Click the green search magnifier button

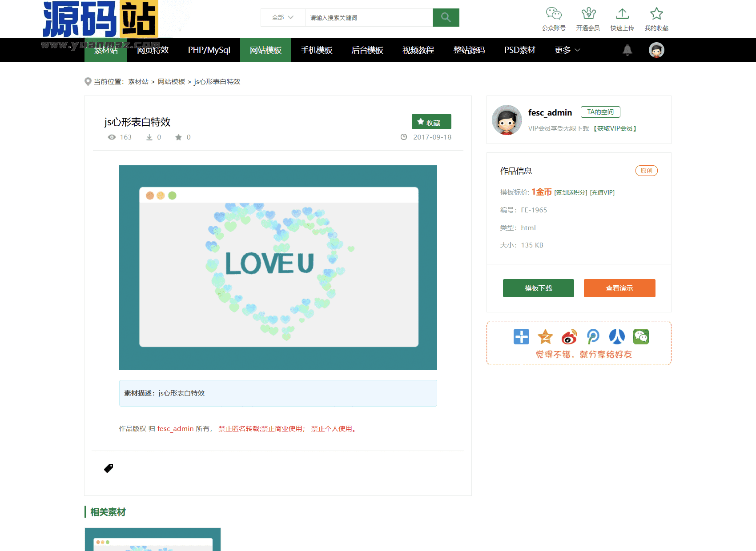point(446,18)
